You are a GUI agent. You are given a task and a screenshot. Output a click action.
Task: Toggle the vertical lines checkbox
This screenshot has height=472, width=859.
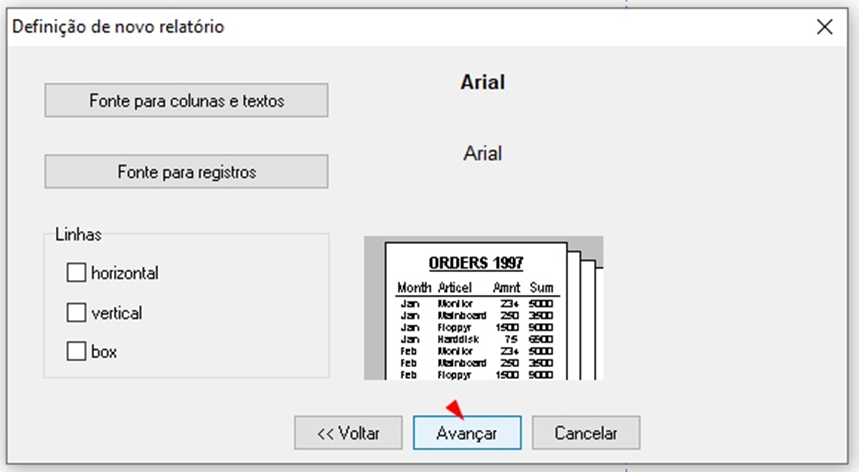[x=76, y=313]
